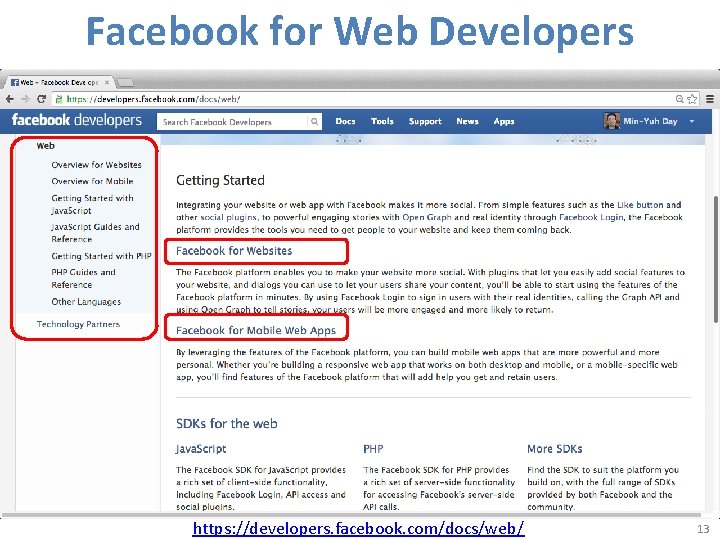Bookmark page with the star icon
Image resolution: width=720 pixels, height=540 pixels.
(x=692, y=99)
